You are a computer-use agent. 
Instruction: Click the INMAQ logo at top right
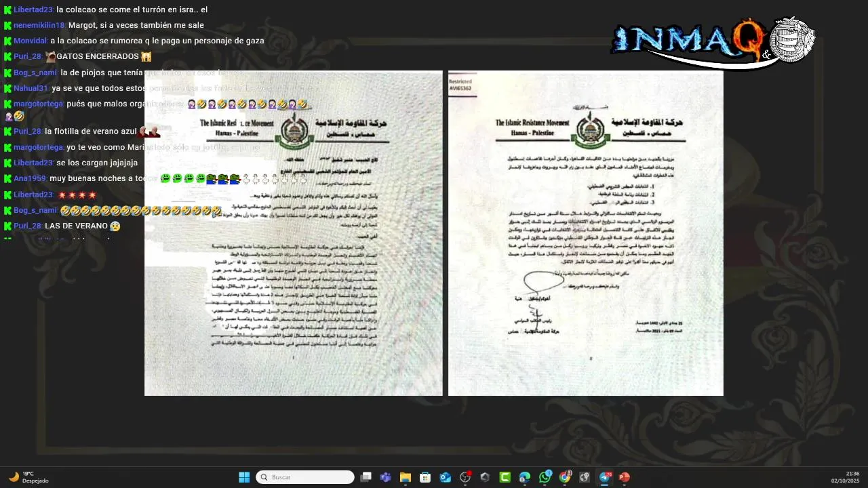[713, 42]
